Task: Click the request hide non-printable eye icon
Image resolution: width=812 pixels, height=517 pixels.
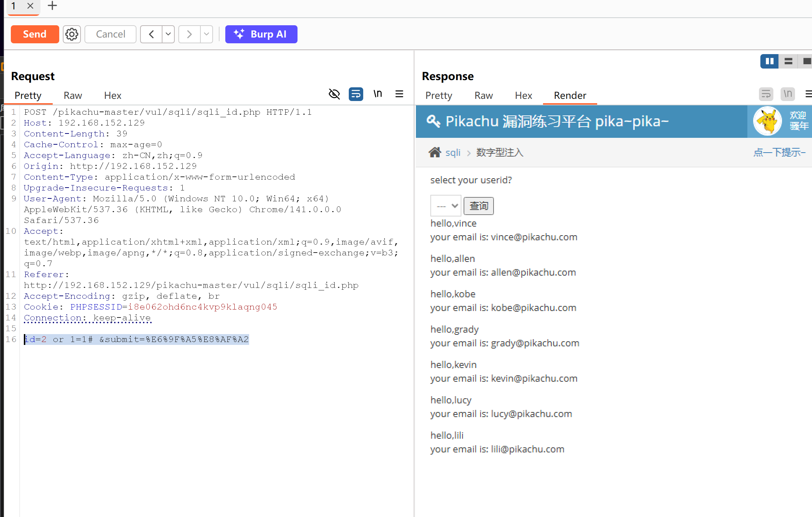Action: pyautogui.click(x=334, y=94)
